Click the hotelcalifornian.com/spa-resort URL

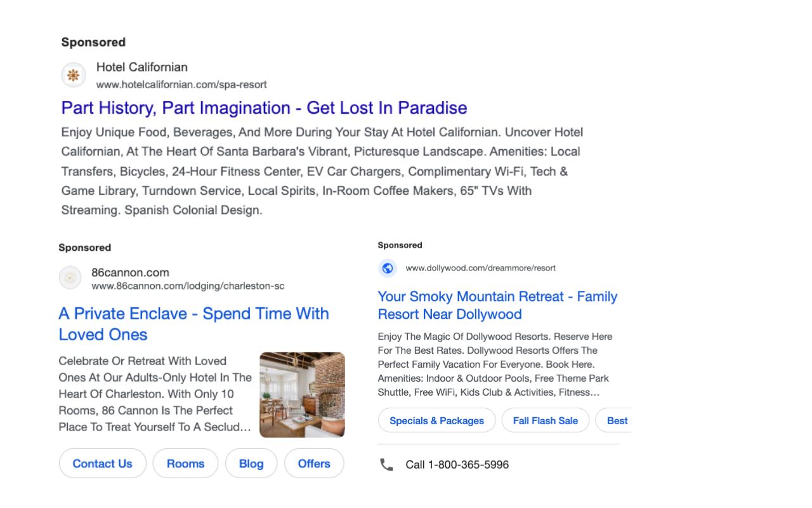[x=181, y=84]
